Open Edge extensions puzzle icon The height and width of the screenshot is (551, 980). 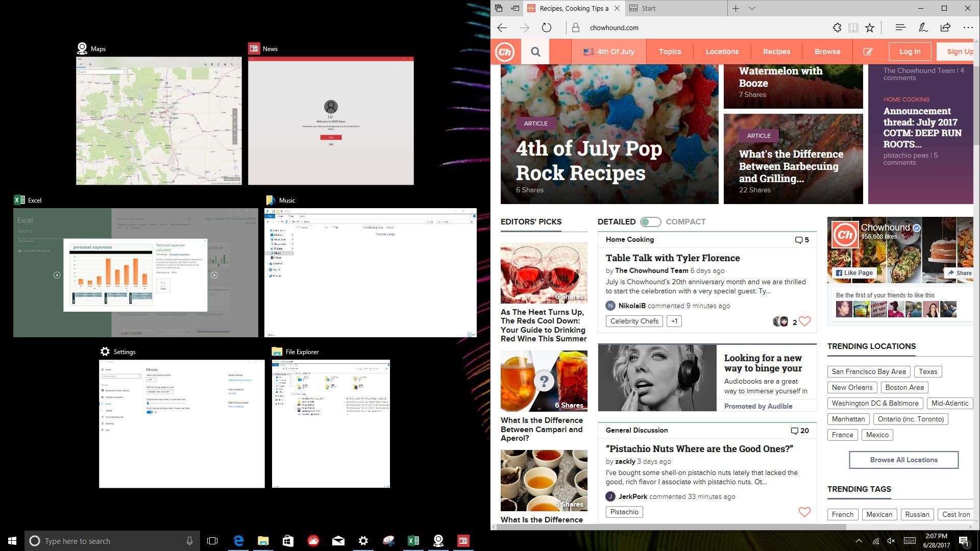pos(837,28)
